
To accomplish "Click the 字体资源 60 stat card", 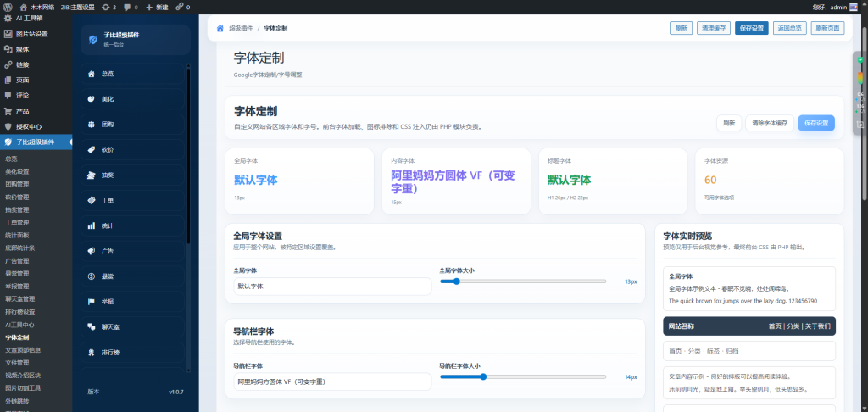I will tap(770, 181).
